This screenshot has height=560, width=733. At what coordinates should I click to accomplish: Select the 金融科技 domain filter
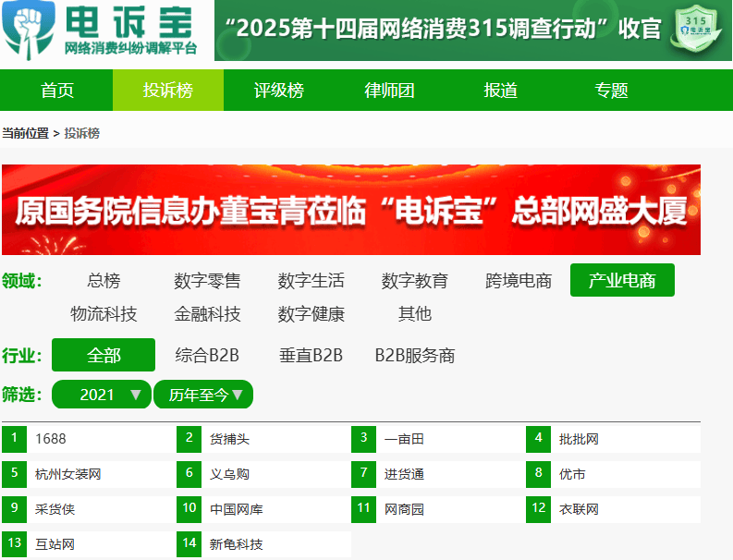click(x=207, y=314)
